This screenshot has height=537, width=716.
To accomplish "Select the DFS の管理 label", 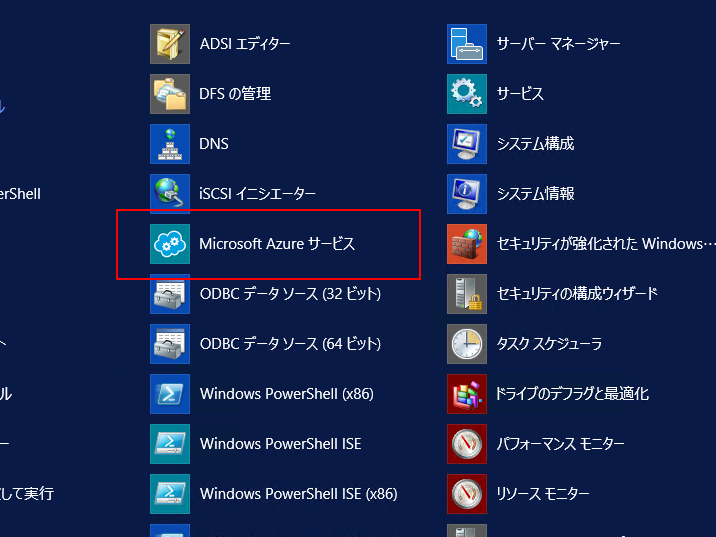I will click(235, 94).
